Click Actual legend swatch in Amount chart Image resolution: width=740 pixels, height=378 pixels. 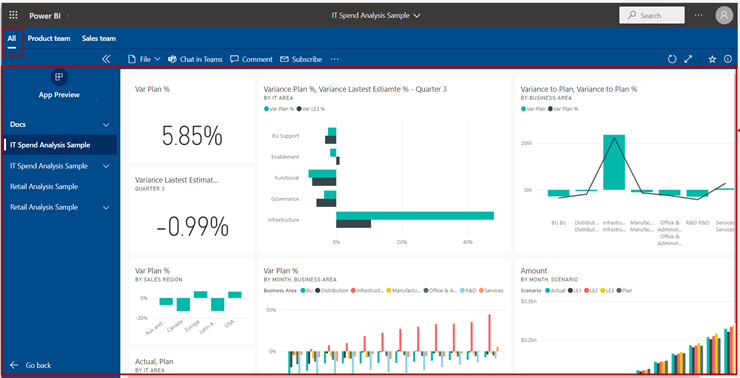pos(548,291)
